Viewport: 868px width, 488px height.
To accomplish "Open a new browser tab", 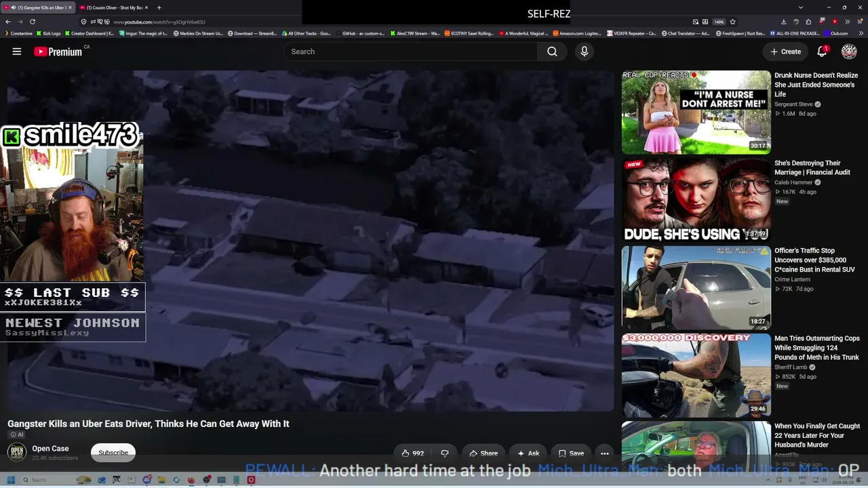I will click(x=159, y=7).
